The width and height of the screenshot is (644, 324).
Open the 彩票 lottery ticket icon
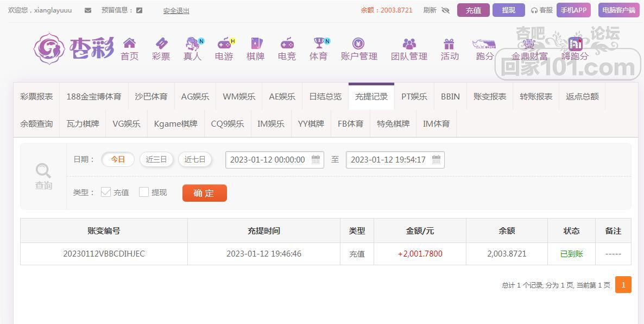point(161,43)
